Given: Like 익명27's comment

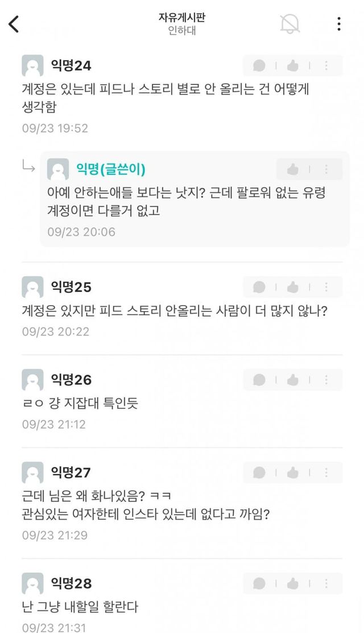Looking at the screenshot, I should click(x=293, y=472).
